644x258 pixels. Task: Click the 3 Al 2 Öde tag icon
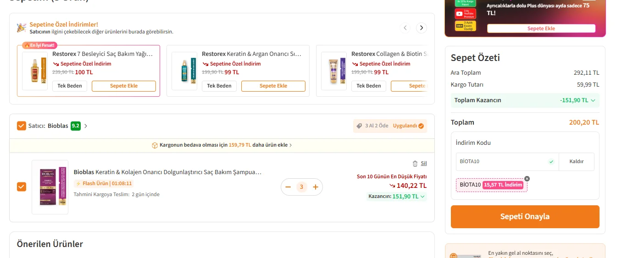click(x=359, y=126)
